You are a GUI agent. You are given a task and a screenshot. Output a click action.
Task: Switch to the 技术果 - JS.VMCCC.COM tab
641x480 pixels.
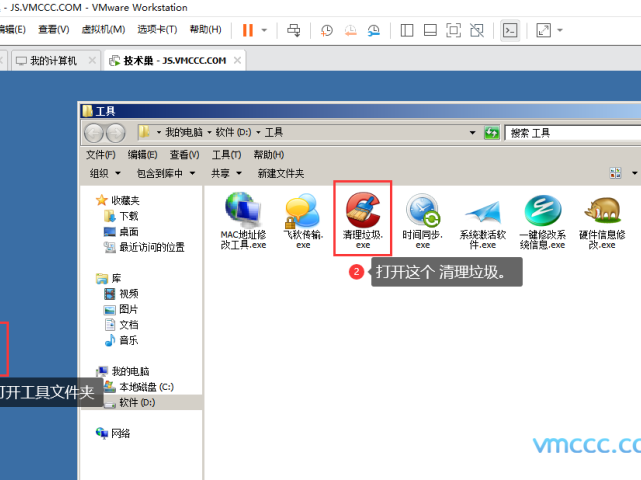click(x=175, y=61)
